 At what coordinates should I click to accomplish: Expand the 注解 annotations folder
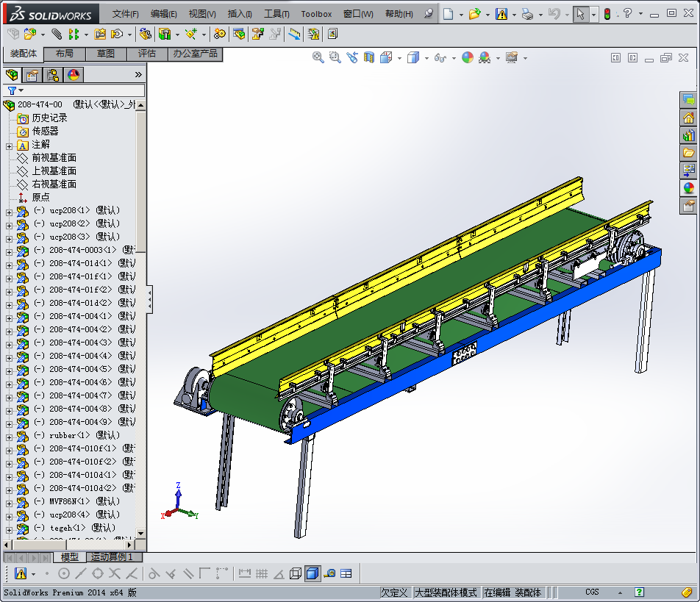[9, 146]
